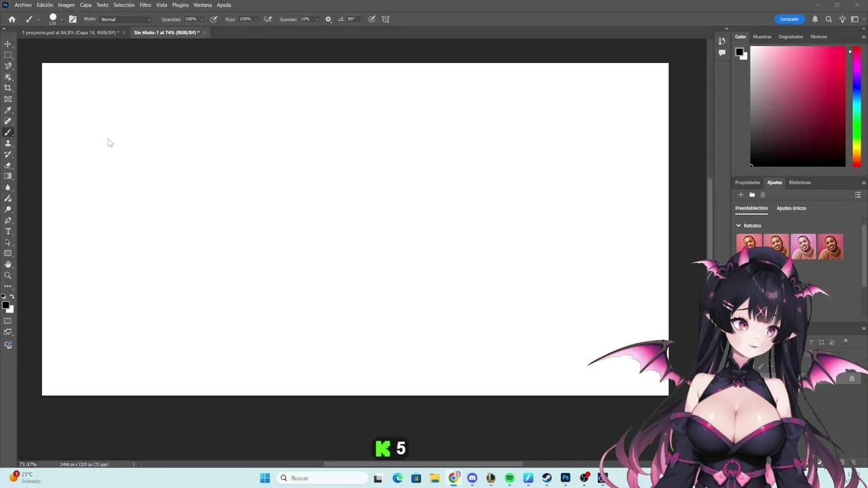This screenshot has width=868, height=488.
Task: Open the Color panel menu
Action: pos(863,37)
